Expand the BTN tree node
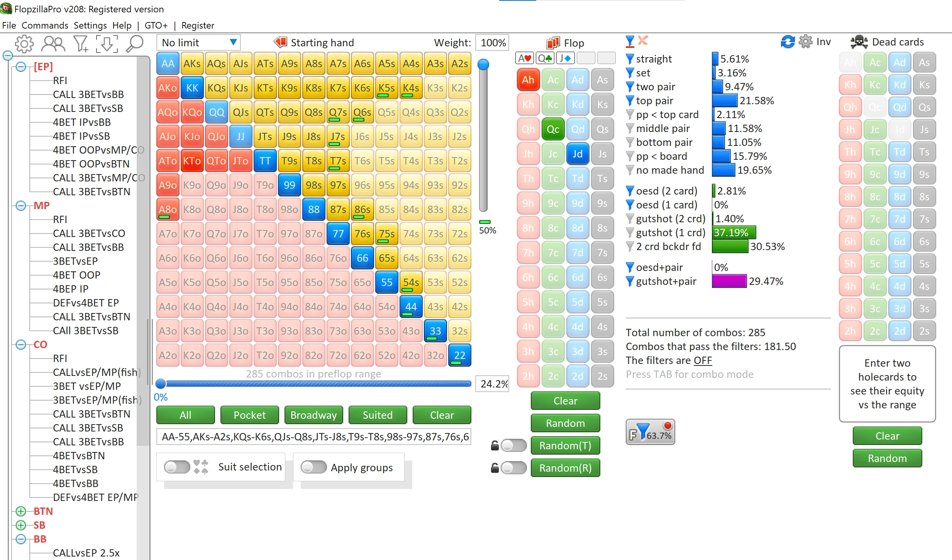Screen dimensions: 952x560 pyautogui.click(x=20, y=511)
